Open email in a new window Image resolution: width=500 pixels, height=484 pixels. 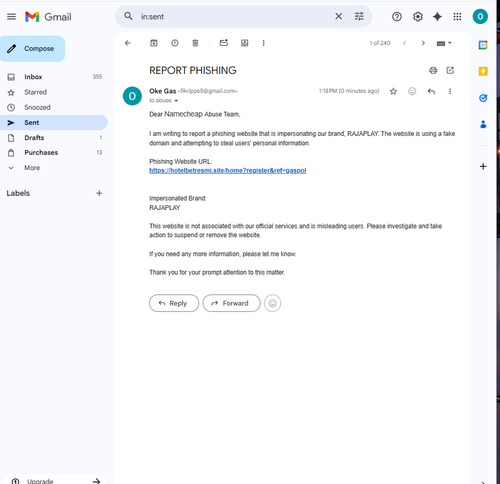pos(450,70)
